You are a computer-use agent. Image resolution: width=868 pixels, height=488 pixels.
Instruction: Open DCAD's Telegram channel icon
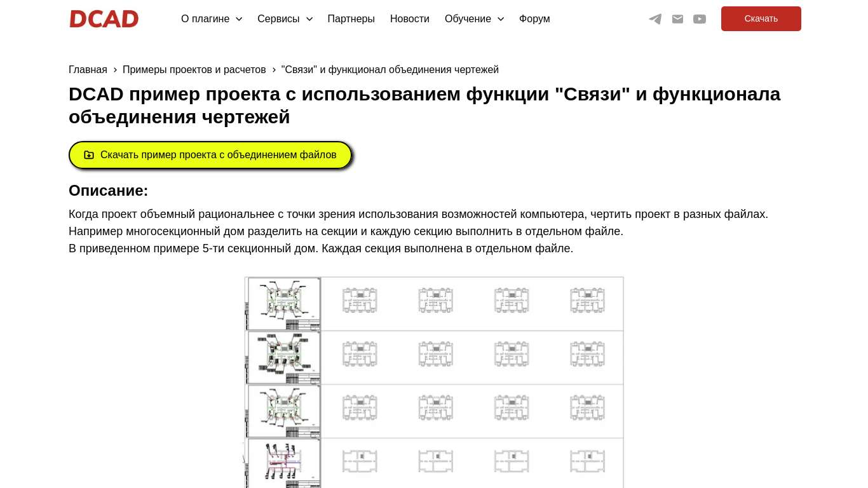655,19
